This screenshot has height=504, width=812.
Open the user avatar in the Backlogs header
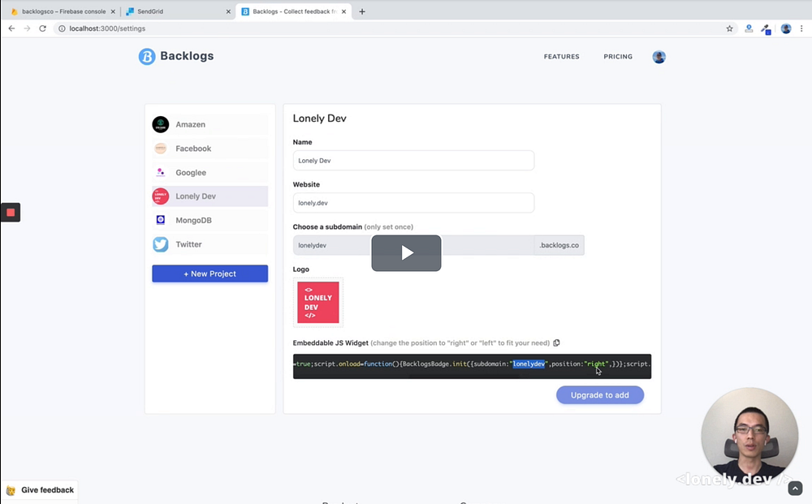(x=659, y=57)
